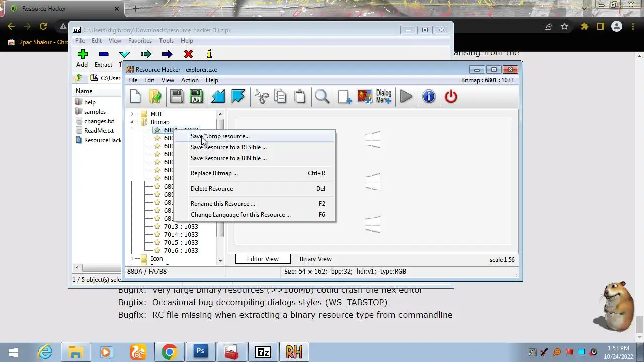This screenshot has height=362, width=644.
Task: Click the Add image resource icon
Action: point(365,96)
